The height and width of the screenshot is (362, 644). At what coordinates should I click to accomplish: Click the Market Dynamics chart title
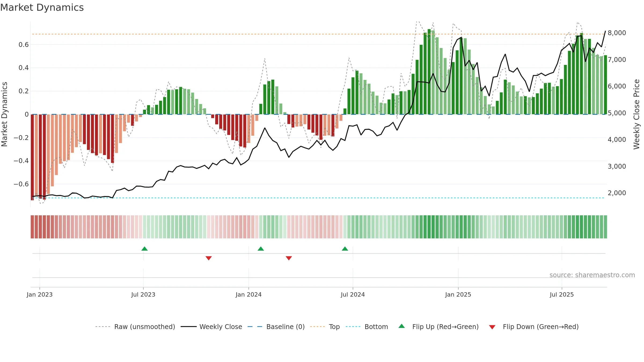tap(42, 8)
